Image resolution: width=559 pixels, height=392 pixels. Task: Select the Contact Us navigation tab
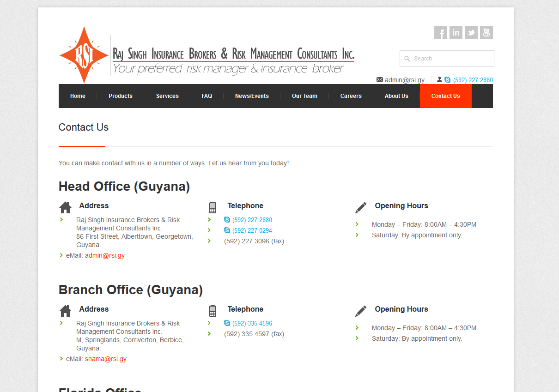tap(446, 96)
